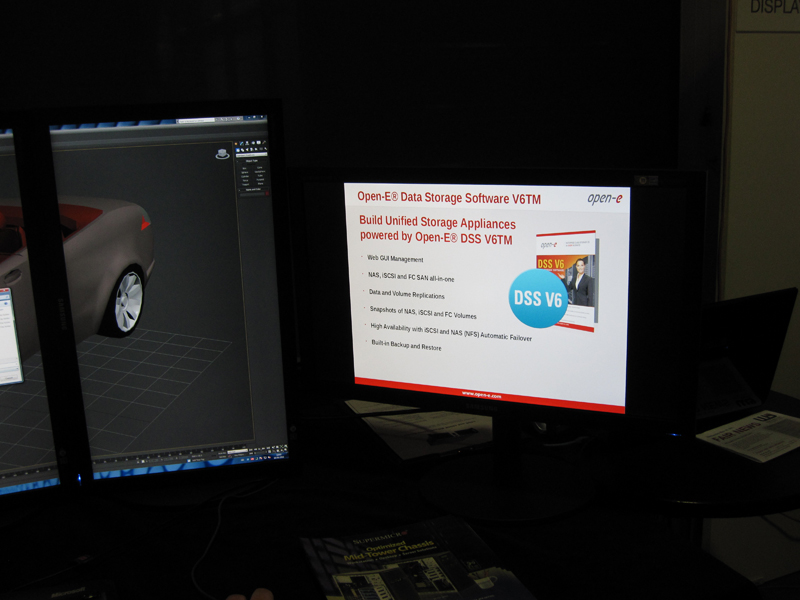Select the Cameras category icon
This screenshot has height=600, width=800.
(x=251, y=149)
